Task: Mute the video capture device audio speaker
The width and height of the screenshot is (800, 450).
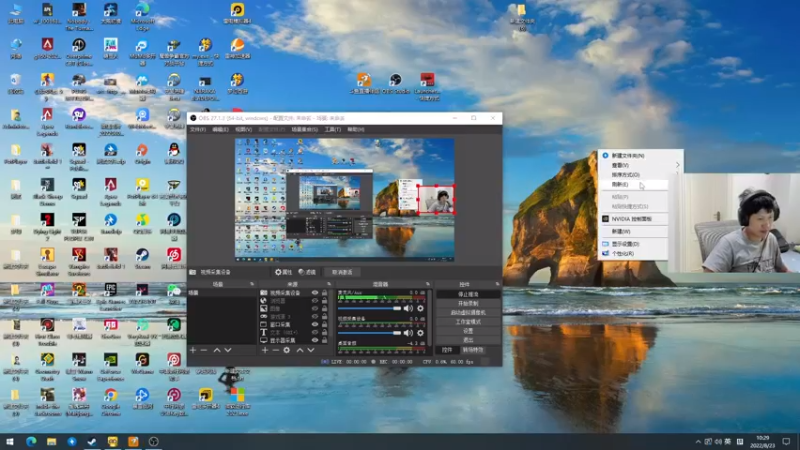Action: (x=408, y=333)
